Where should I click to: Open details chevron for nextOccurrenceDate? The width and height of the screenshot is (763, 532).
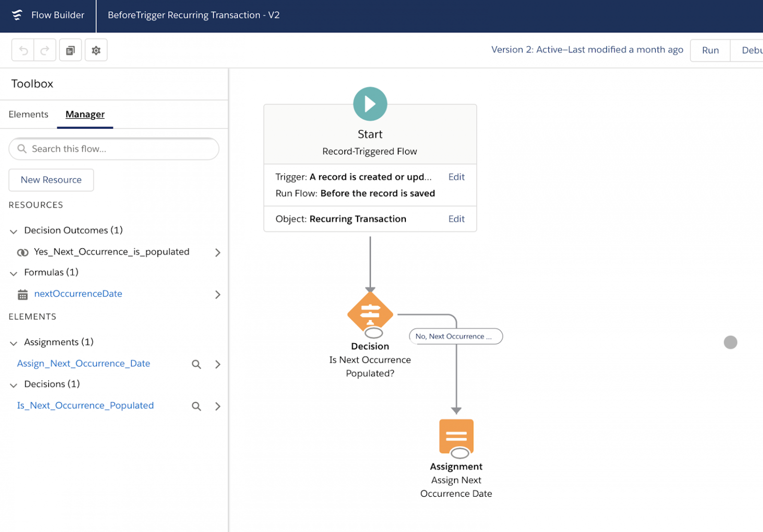[218, 295]
